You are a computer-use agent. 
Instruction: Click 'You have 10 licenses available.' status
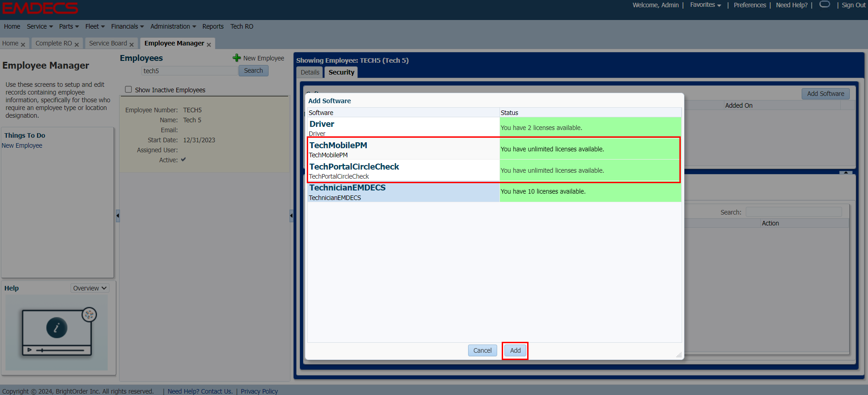[x=543, y=191]
